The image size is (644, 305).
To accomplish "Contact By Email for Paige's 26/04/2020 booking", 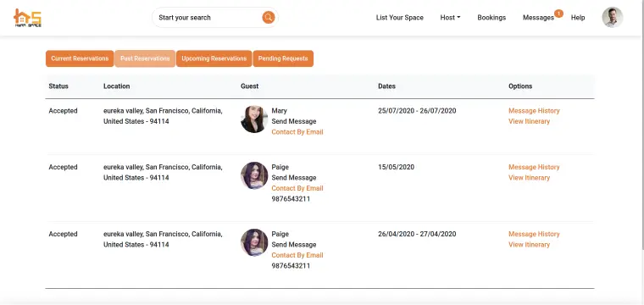I will click(x=297, y=255).
